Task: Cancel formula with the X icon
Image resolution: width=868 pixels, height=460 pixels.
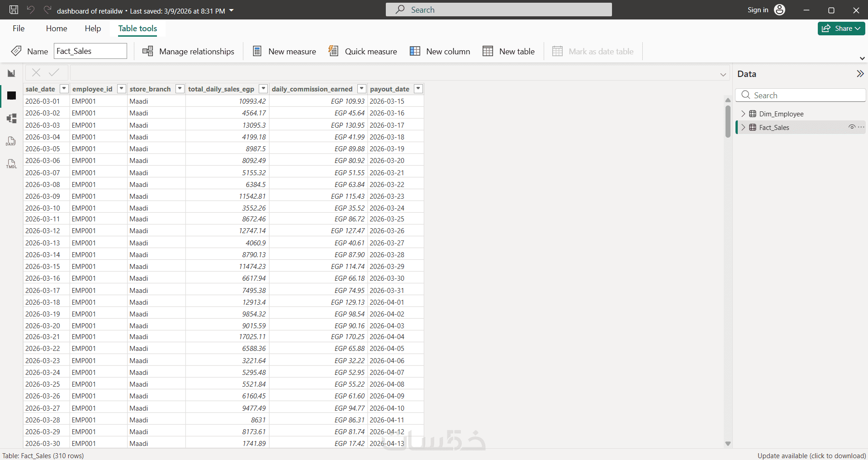Action: [36, 72]
